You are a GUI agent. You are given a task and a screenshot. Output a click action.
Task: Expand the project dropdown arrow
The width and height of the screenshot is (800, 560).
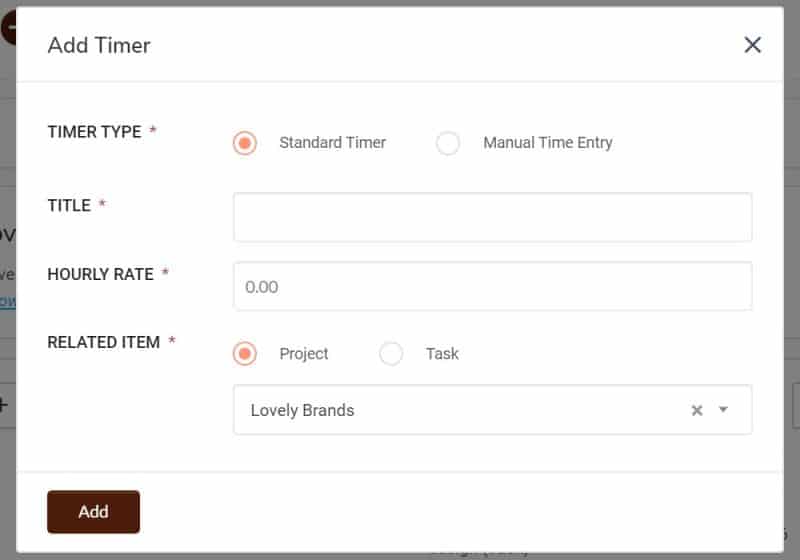[x=723, y=410]
